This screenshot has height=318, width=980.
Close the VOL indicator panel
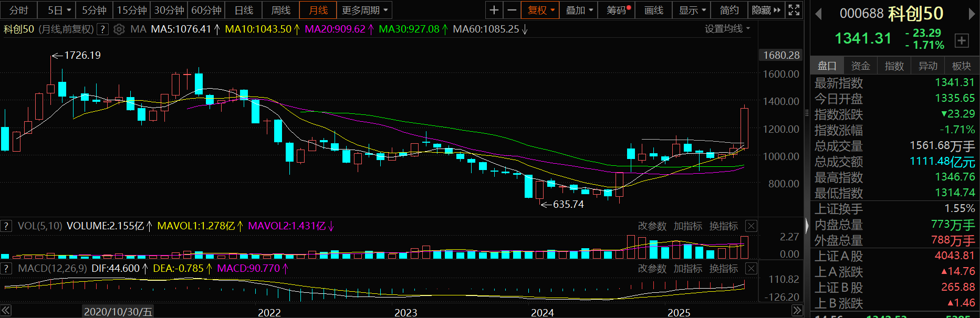click(752, 226)
